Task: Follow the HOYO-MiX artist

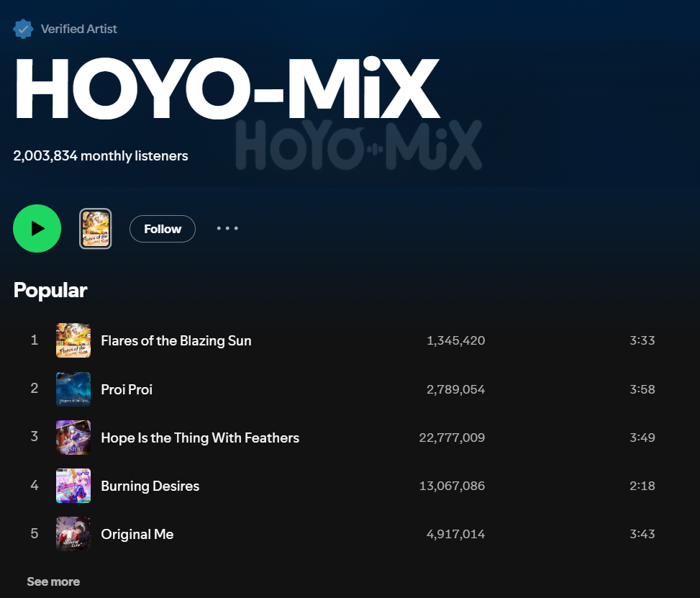Action: tap(163, 229)
